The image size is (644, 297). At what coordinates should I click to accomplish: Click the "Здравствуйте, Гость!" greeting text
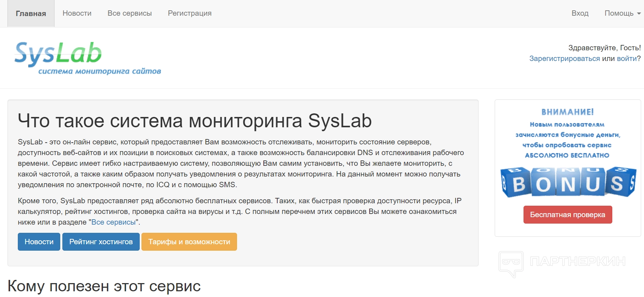point(604,48)
